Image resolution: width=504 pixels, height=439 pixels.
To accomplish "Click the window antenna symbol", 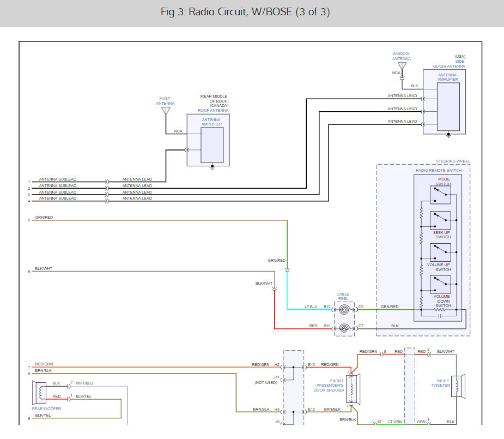I will [402, 67].
